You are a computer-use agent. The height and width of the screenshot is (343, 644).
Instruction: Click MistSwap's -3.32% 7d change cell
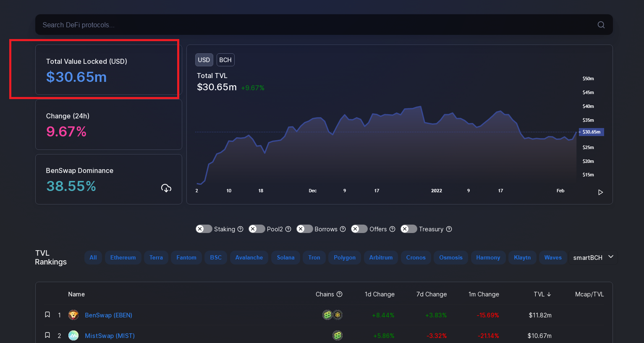[437, 335]
